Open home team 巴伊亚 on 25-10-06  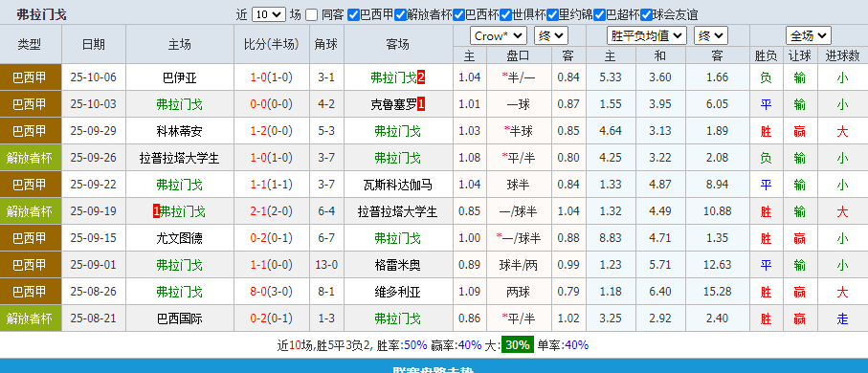coord(180,77)
